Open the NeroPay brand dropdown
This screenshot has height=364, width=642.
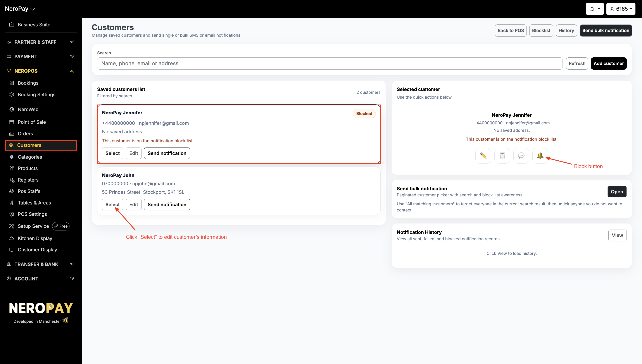pyautogui.click(x=20, y=9)
